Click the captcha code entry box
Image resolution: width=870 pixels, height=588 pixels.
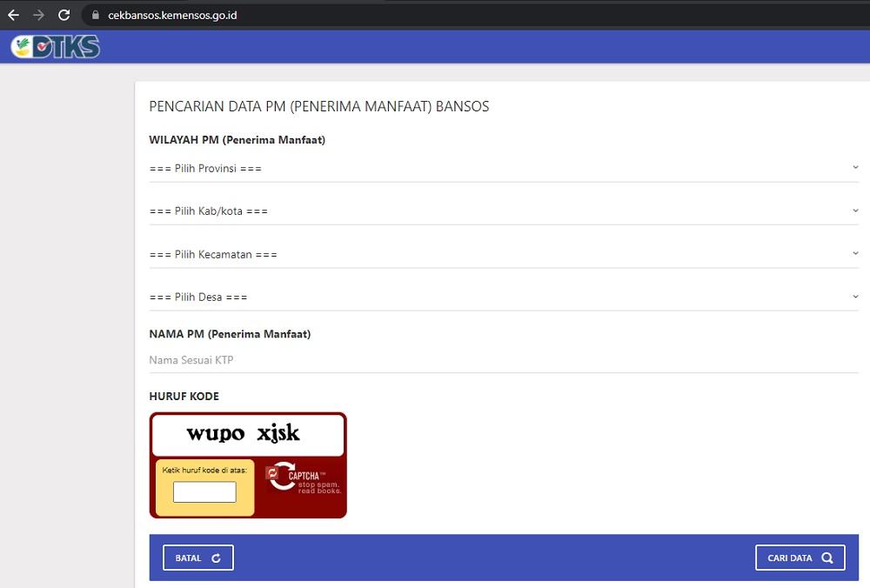(x=204, y=492)
